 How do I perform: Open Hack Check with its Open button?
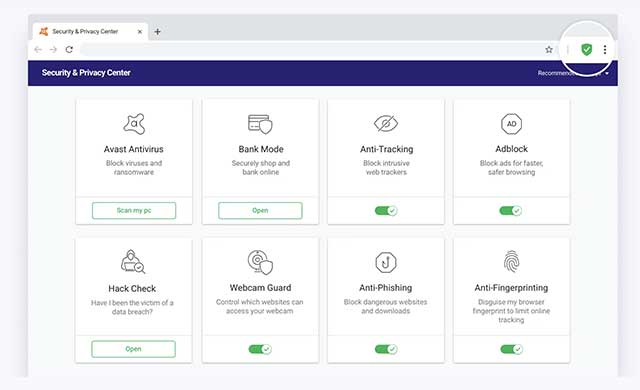point(133,349)
